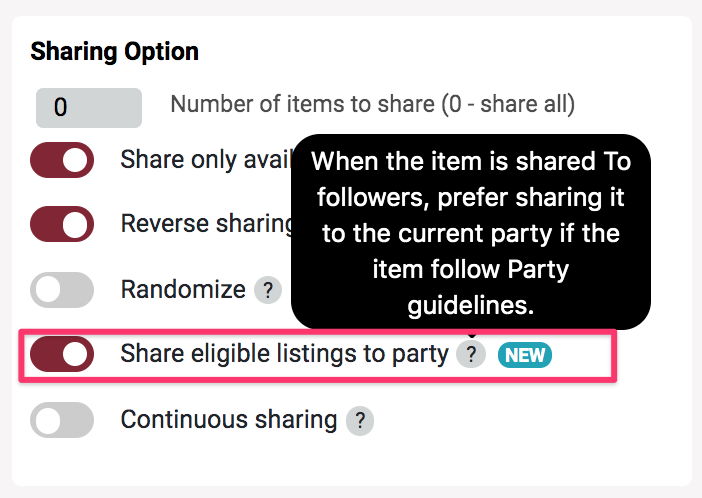
Task: Open help for Share eligible listings to party
Action: 470,354
